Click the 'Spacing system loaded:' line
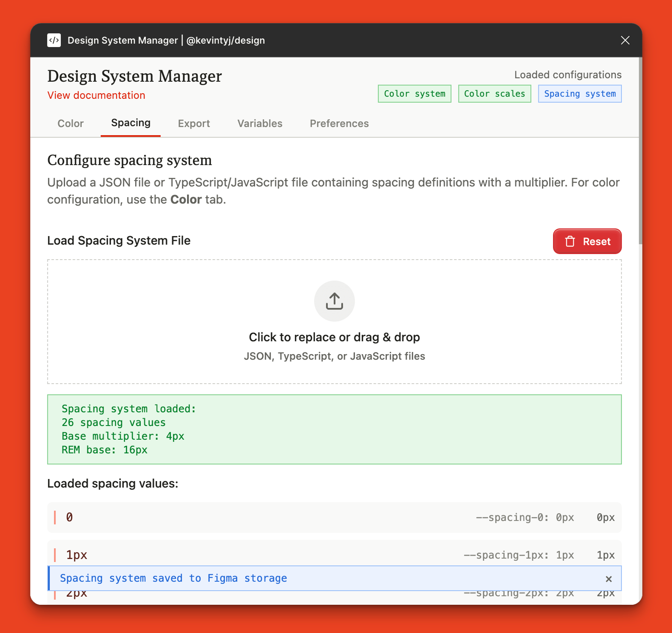 click(129, 409)
